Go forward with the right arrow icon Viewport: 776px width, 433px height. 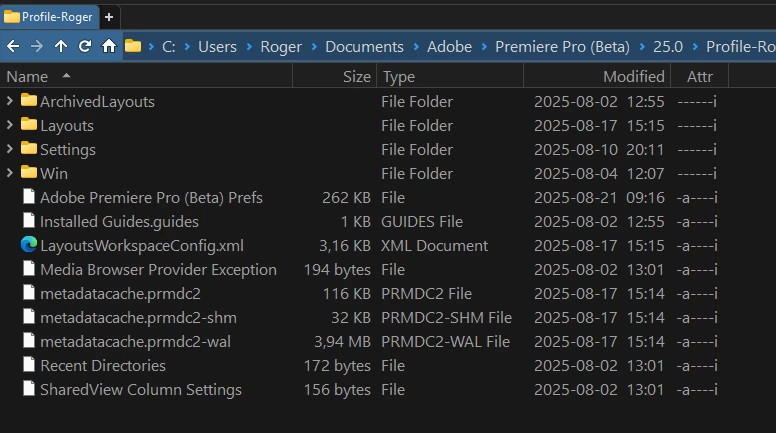click(37, 47)
